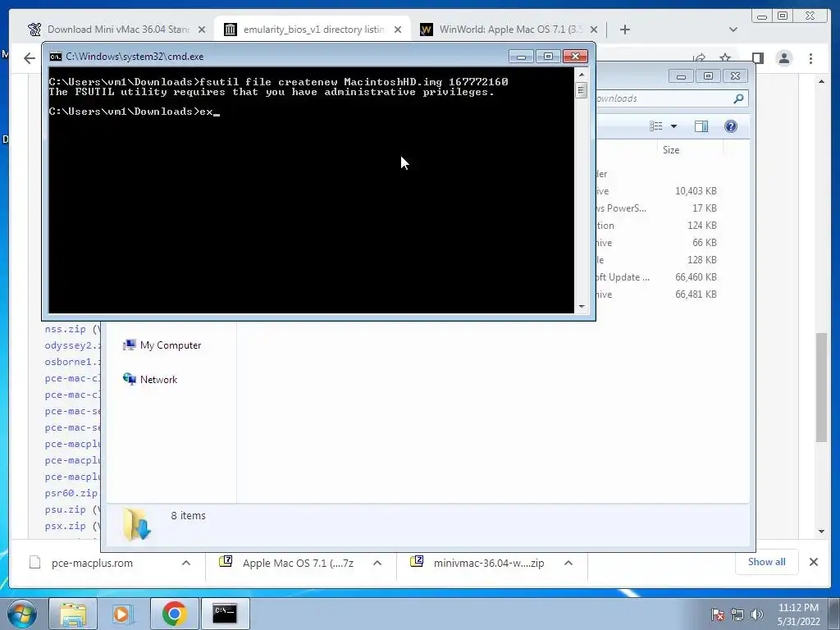
Task: Toggle Chrome side panel icon
Action: [757, 58]
